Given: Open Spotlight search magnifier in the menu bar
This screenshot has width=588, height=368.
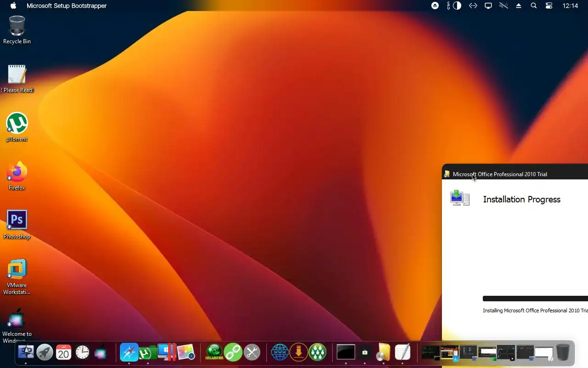Looking at the screenshot, I should click(533, 6).
